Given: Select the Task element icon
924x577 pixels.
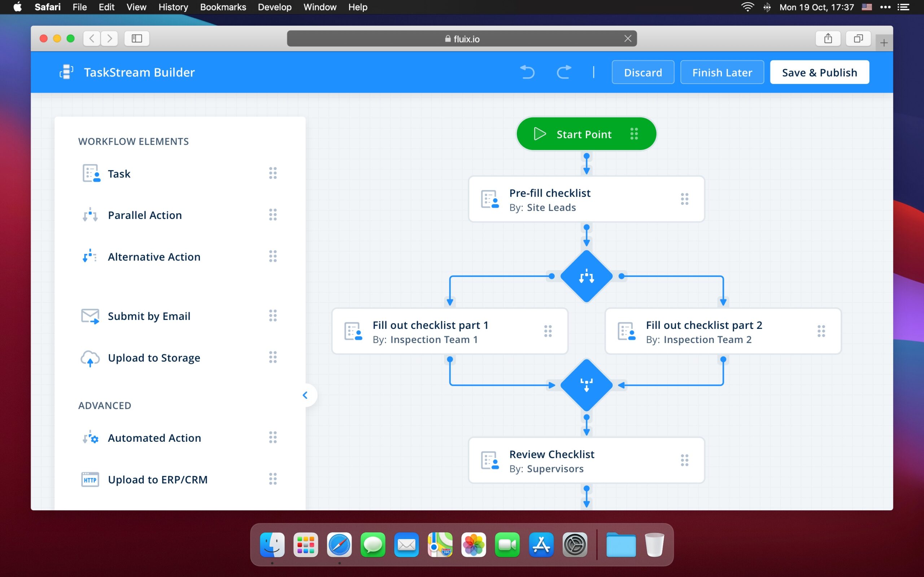Looking at the screenshot, I should [91, 173].
